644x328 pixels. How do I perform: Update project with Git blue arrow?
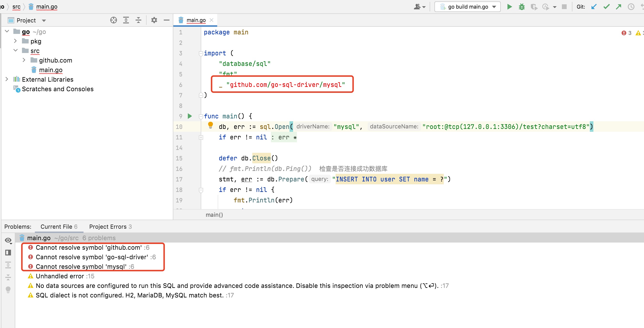coord(594,7)
